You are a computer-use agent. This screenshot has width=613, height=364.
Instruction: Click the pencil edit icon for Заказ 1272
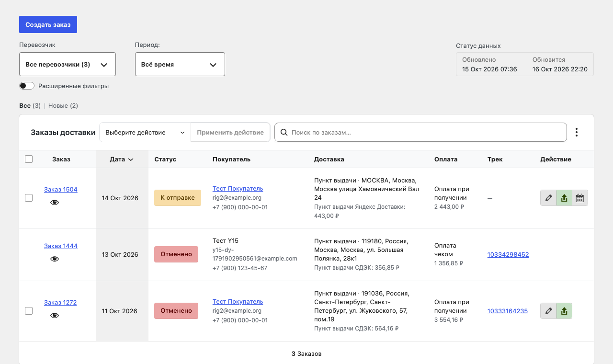(x=548, y=311)
